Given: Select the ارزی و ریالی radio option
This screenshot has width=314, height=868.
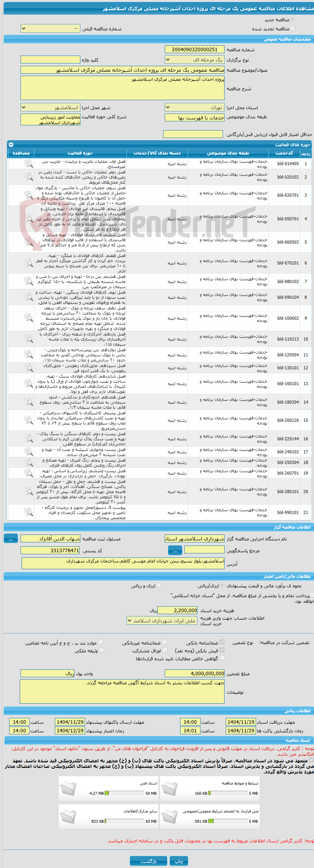Looking at the screenshot, I should pos(158,585).
